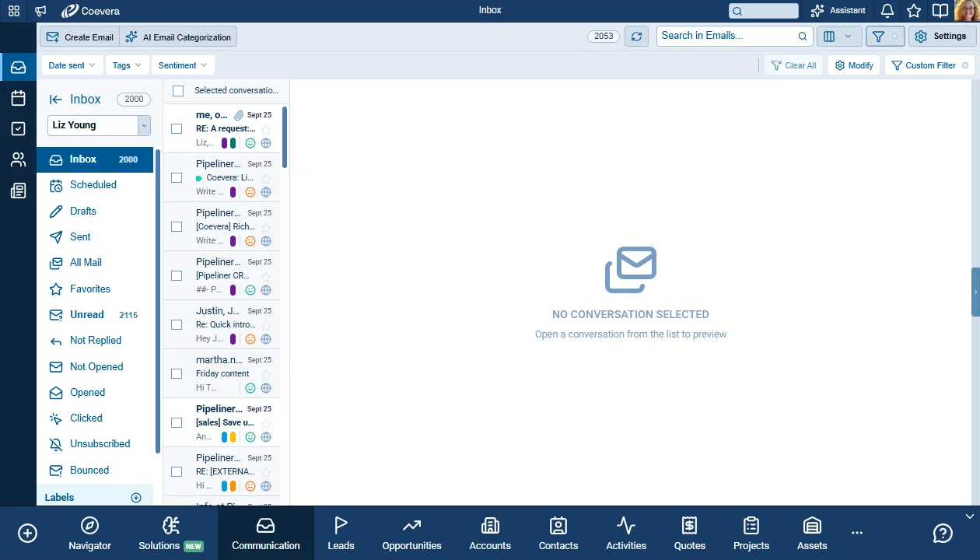Check the 'RE: A request' email checkbox
Screen dimensions: 980x560
point(177,129)
